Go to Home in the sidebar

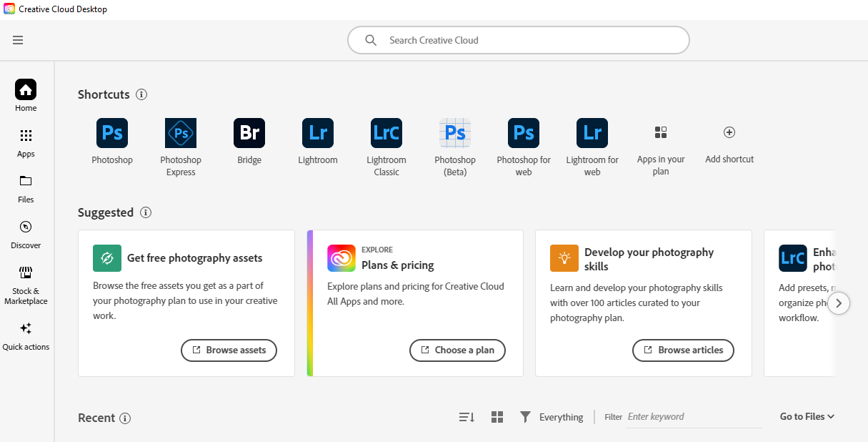click(x=26, y=96)
